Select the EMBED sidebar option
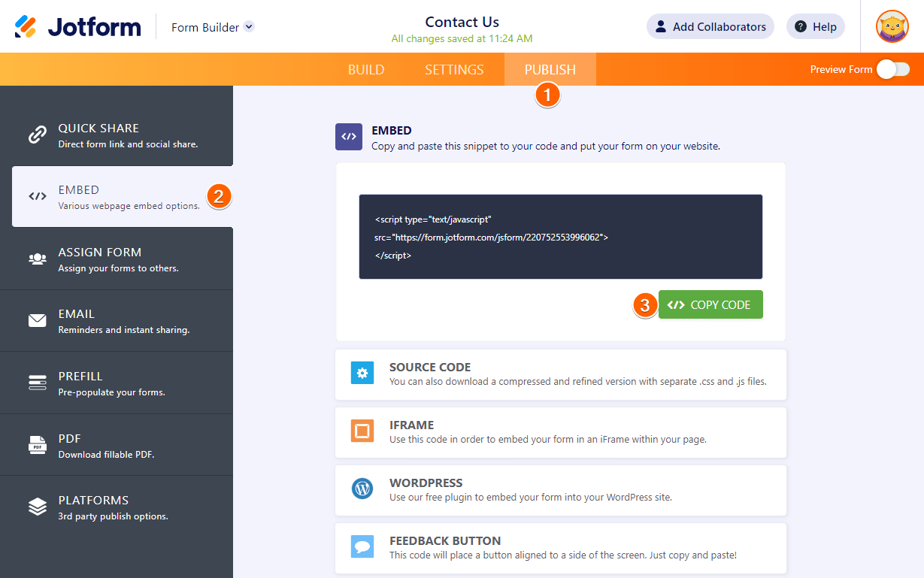The width and height of the screenshot is (924, 578). tap(122, 197)
